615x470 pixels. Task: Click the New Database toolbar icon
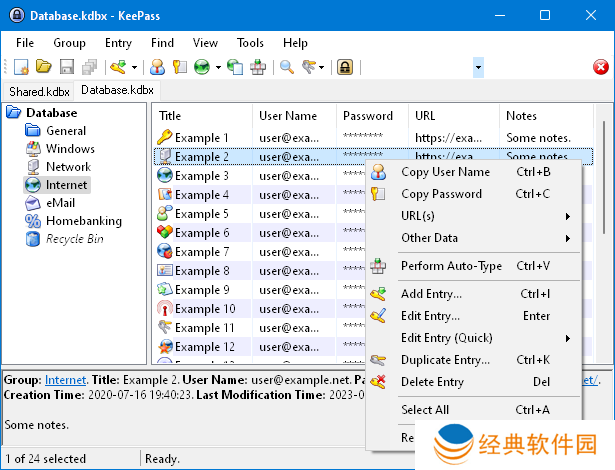[21, 67]
